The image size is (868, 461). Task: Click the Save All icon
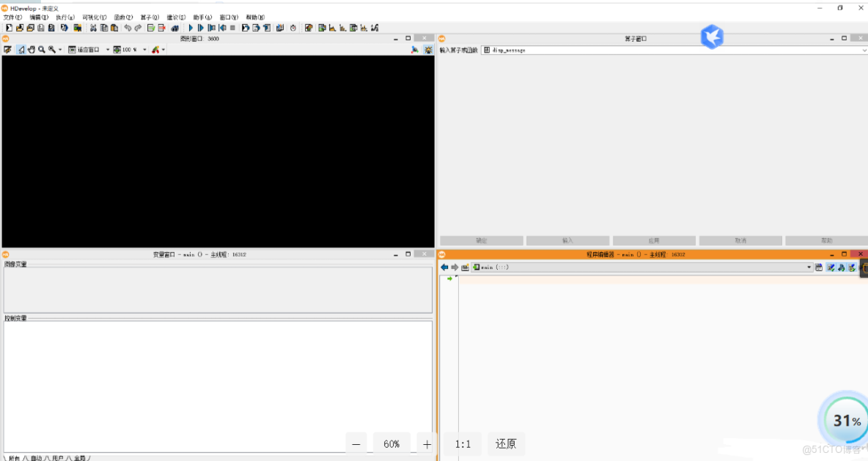pyautogui.click(x=51, y=28)
